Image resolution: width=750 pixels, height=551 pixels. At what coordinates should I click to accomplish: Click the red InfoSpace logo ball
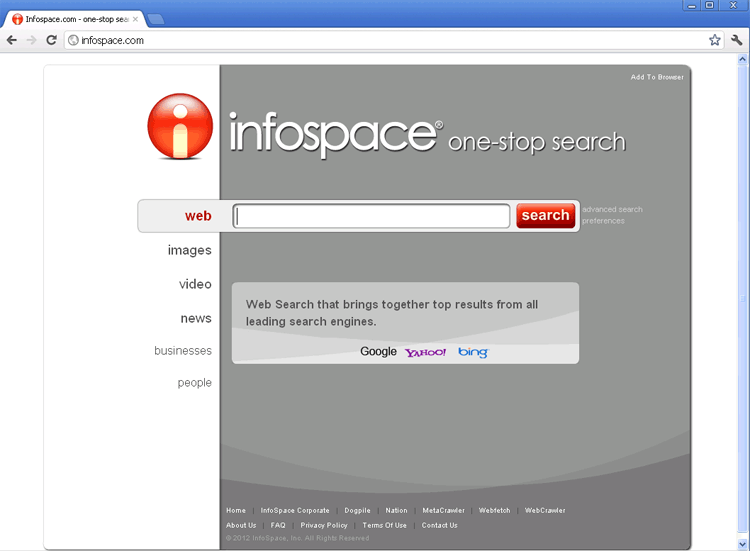pyautogui.click(x=180, y=127)
